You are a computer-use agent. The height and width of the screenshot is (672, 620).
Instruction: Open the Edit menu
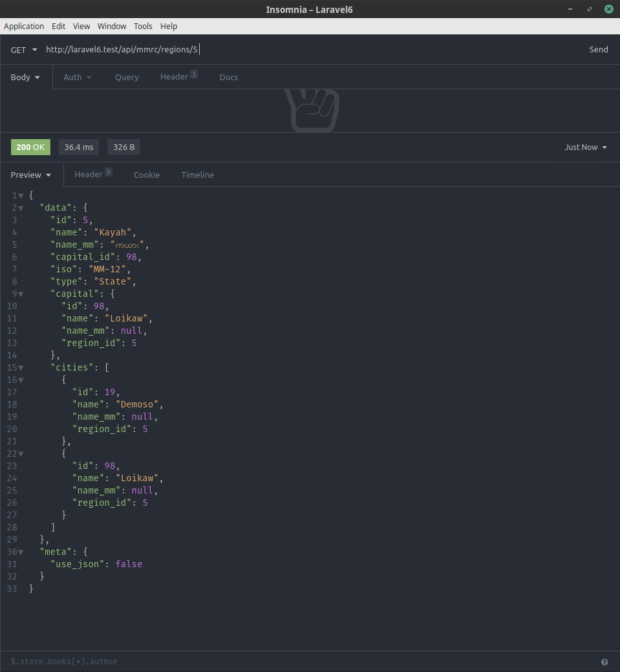[58, 26]
